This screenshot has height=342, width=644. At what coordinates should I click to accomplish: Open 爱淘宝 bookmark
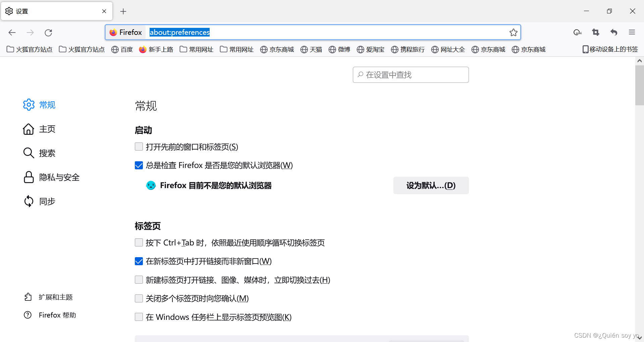pyautogui.click(x=371, y=50)
